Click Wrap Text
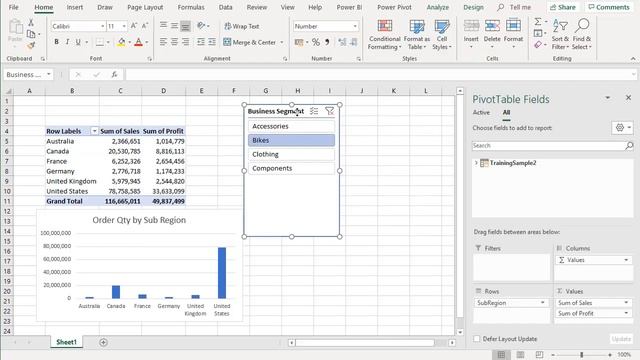 [242, 26]
